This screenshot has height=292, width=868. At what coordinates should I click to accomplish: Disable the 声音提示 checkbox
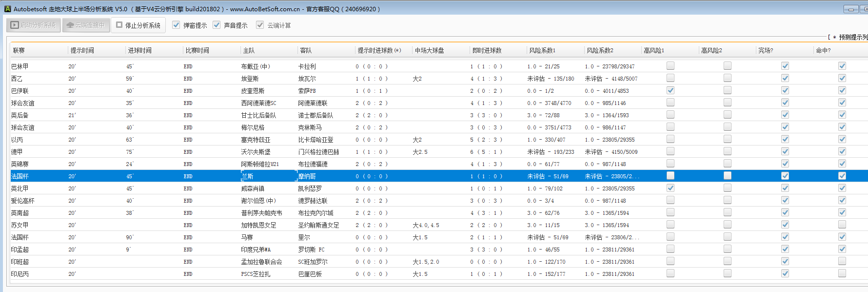tap(217, 25)
